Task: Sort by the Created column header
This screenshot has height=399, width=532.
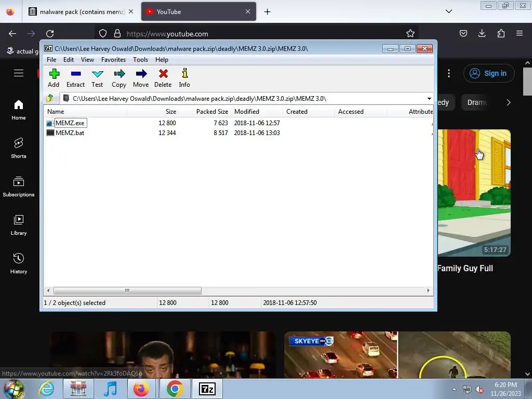Action: [309, 112]
